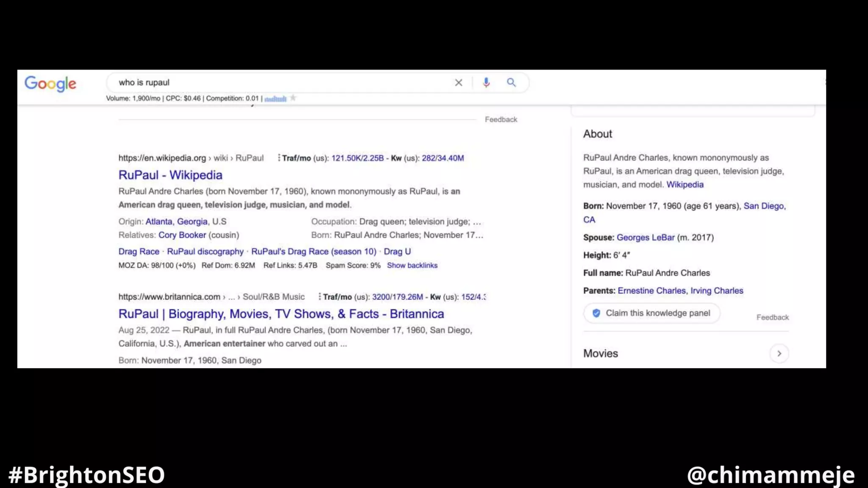Click 'Ref Links: 5.47B' metric text

coord(290,266)
